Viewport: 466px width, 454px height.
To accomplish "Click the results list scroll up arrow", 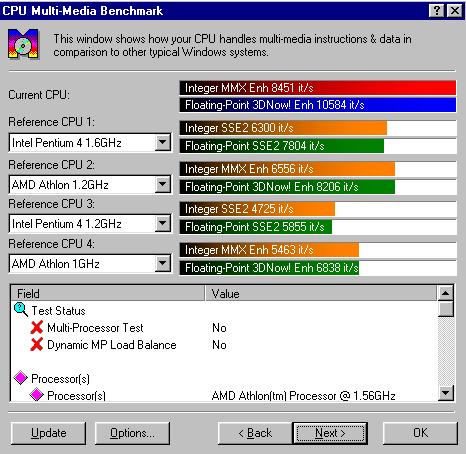I will (x=446, y=293).
